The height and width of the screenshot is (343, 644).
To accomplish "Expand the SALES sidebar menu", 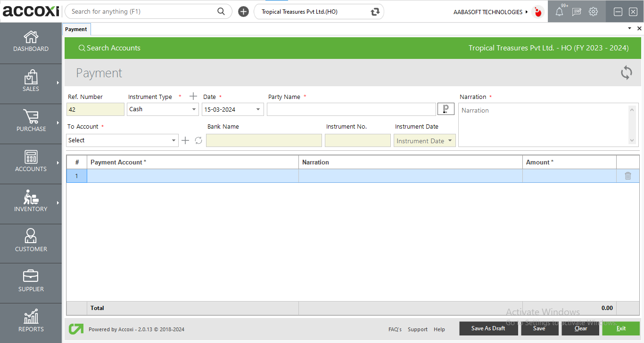I will (31, 83).
